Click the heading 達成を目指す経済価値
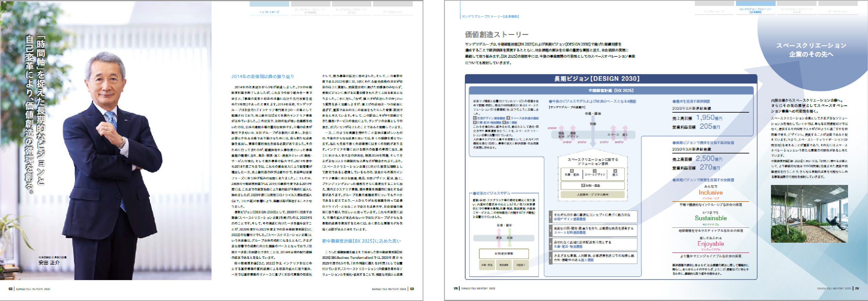The width and height of the screenshot is (868, 301). (691, 101)
